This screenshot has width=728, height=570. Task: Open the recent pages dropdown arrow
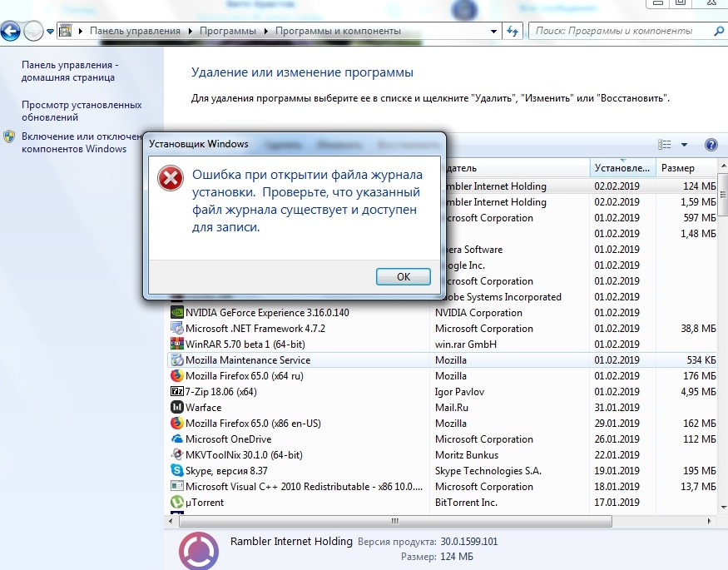point(50,32)
